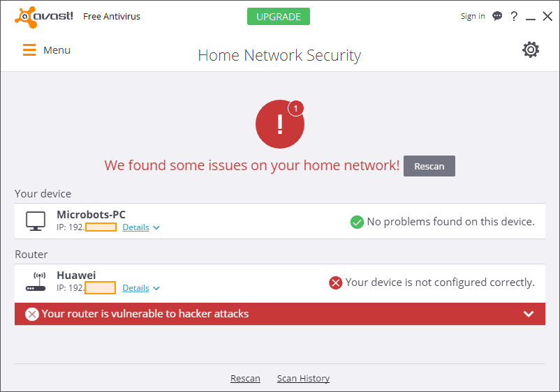The height and width of the screenshot is (392, 560).
Task: Expand the router vulnerable warning chevron
Action: pos(529,314)
